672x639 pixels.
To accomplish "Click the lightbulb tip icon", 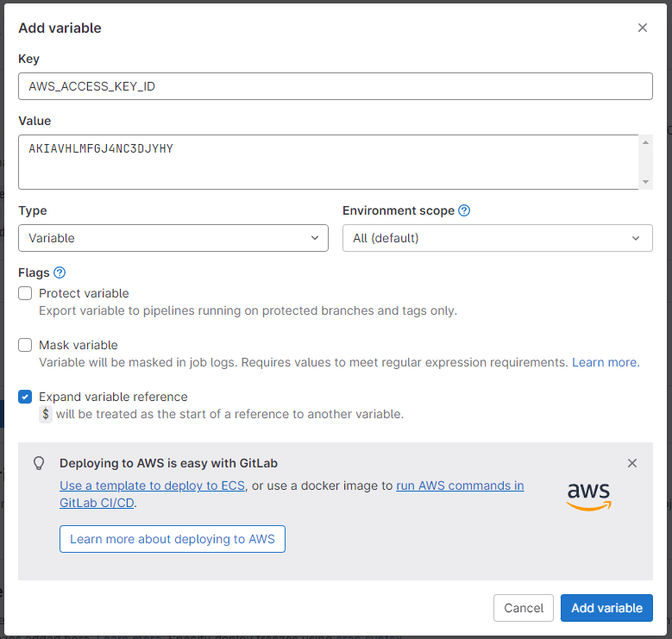I will 39,463.
